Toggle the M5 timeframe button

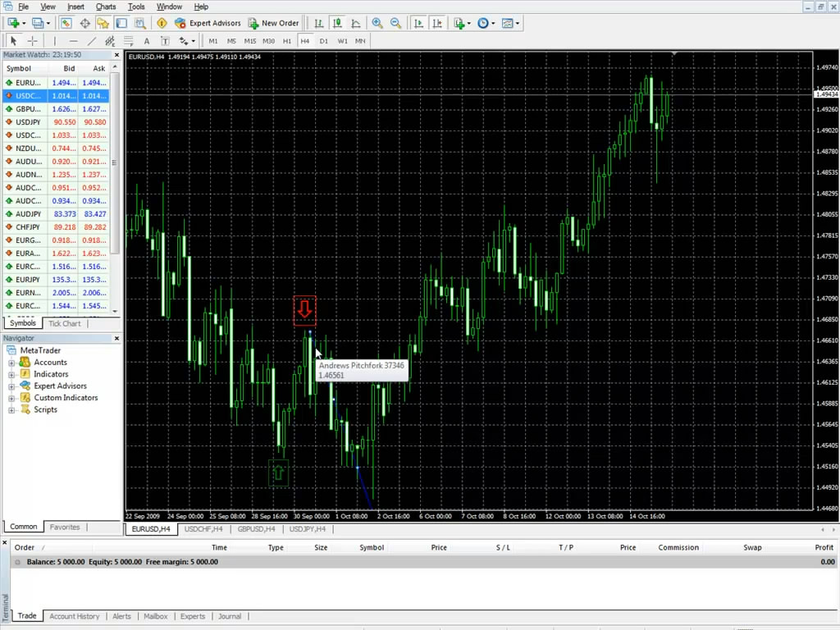(x=231, y=41)
